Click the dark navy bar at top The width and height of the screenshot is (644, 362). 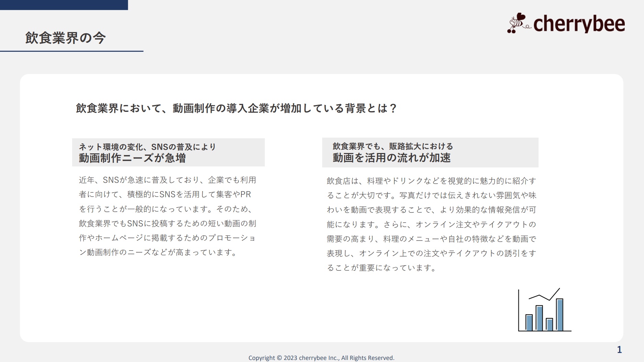(64, 5)
